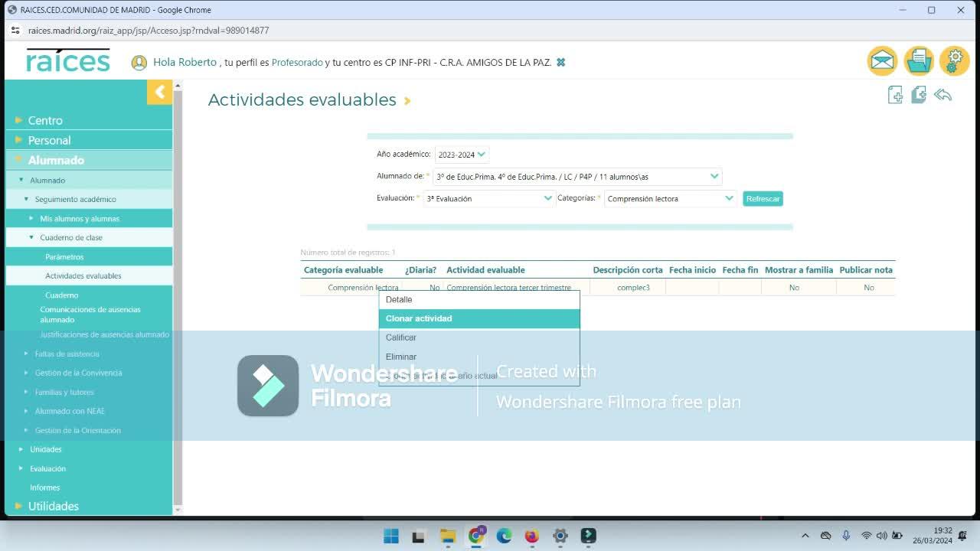
Task: Collapse the sidebar with the yellow arrow
Action: pyautogui.click(x=159, y=93)
